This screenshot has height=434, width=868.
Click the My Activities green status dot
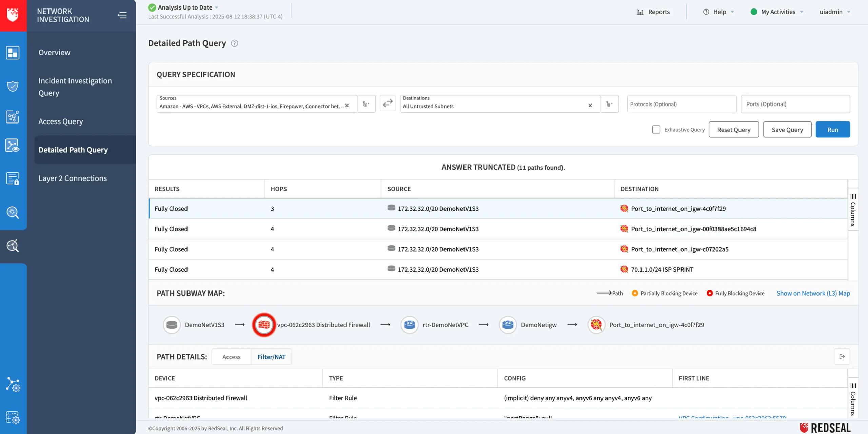tap(754, 12)
